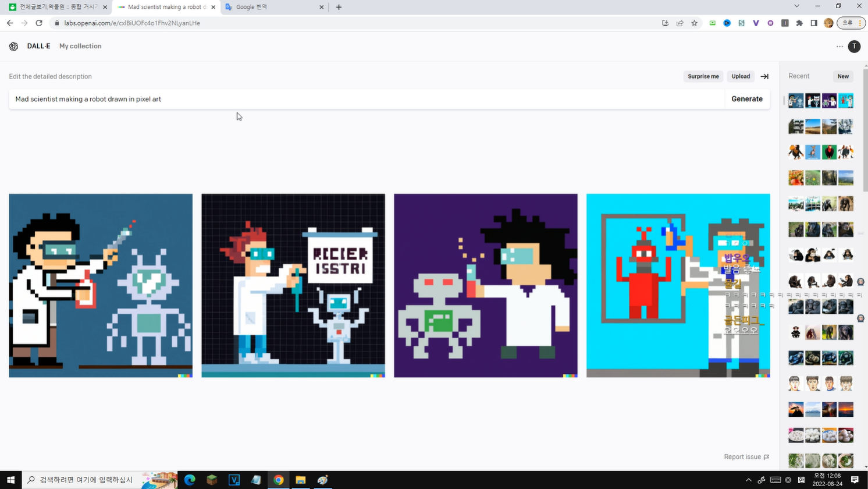
Task: Open the first thumbnail in Recent list
Action: pos(796,101)
